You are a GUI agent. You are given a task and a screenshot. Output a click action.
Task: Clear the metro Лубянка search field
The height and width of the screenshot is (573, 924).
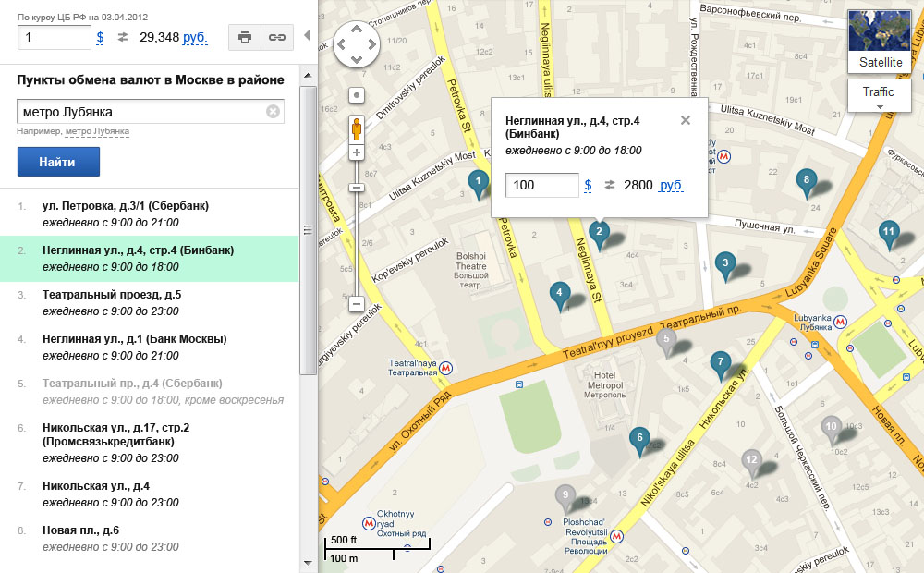(x=273, y=112)
